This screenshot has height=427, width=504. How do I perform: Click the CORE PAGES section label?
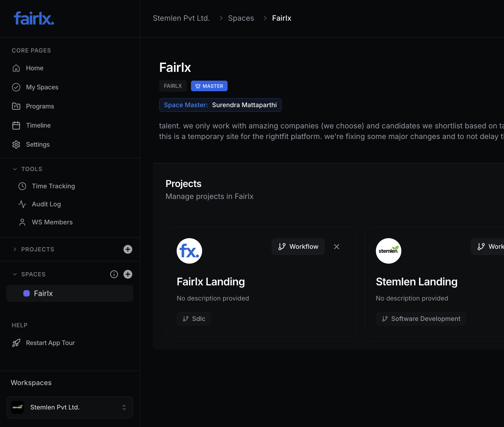(x=31, y=50)
